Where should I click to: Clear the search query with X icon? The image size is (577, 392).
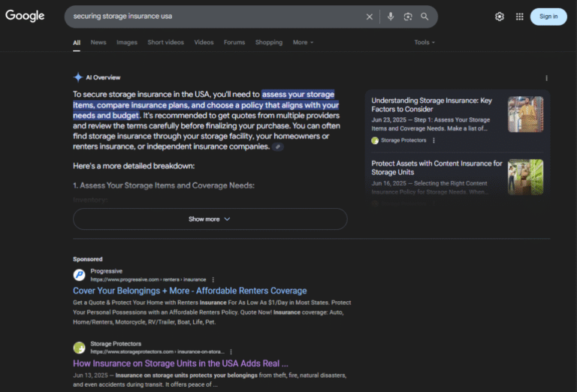pyautogui.click(x=369, y=17)
